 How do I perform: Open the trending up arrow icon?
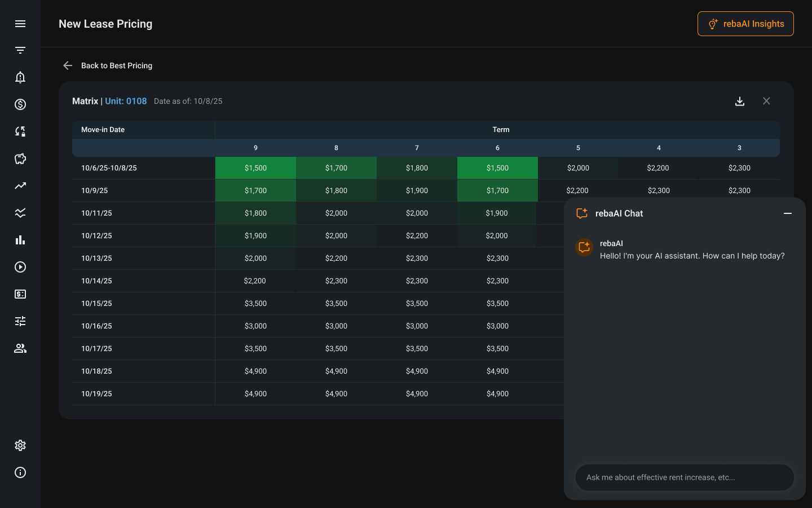(20, 186)
